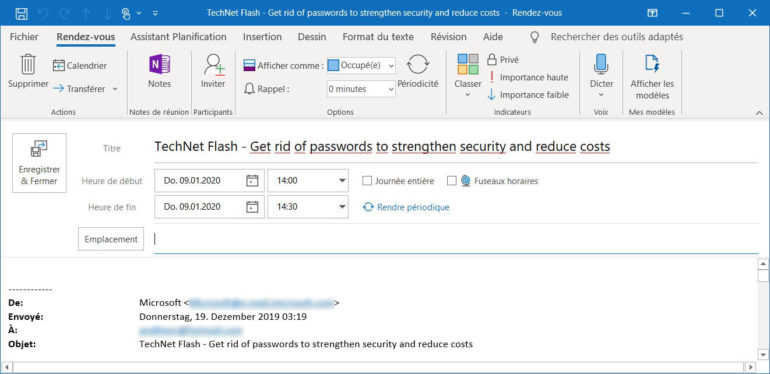Viewport: 770px width, 374px height.
Task: Open Calendrier from the Actions group
Action: 80,65
